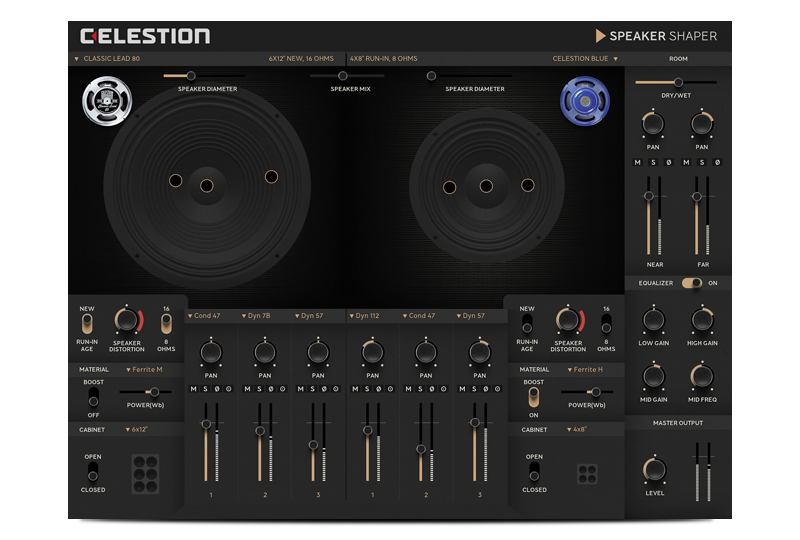Flip the 16/8 ohms switch on Celestion Blue side

(606, 324)
